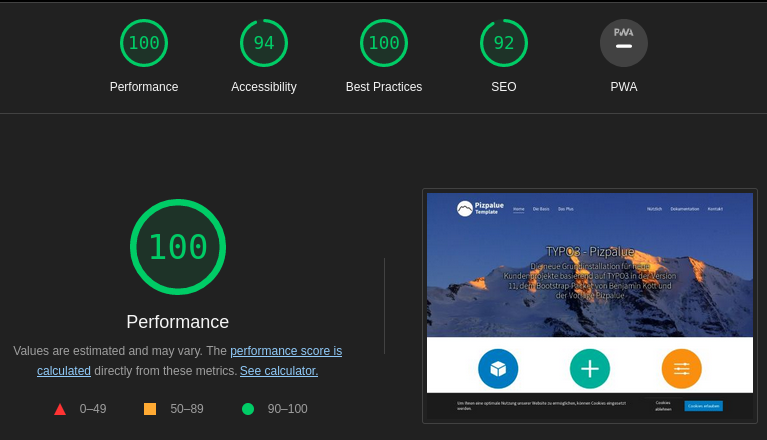The image size is (767, 440).
Task: Click the green circle 90–100 legend icon
Action: click(x=248, y=409)
